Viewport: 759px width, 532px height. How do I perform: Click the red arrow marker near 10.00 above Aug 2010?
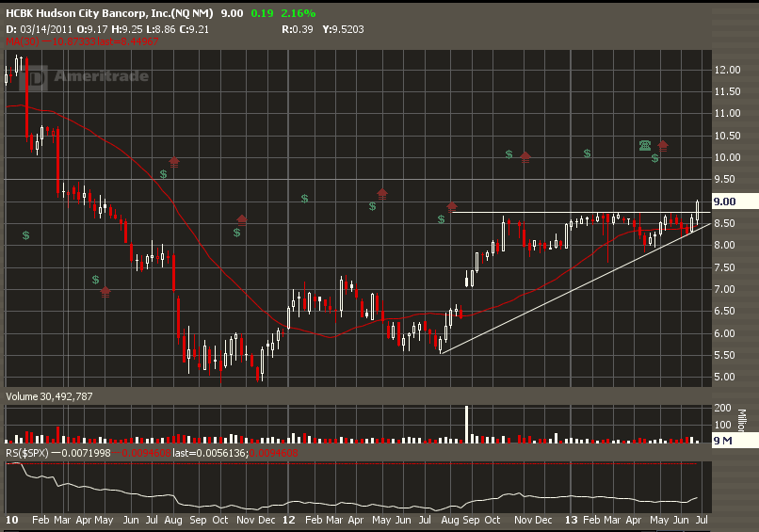174,162
